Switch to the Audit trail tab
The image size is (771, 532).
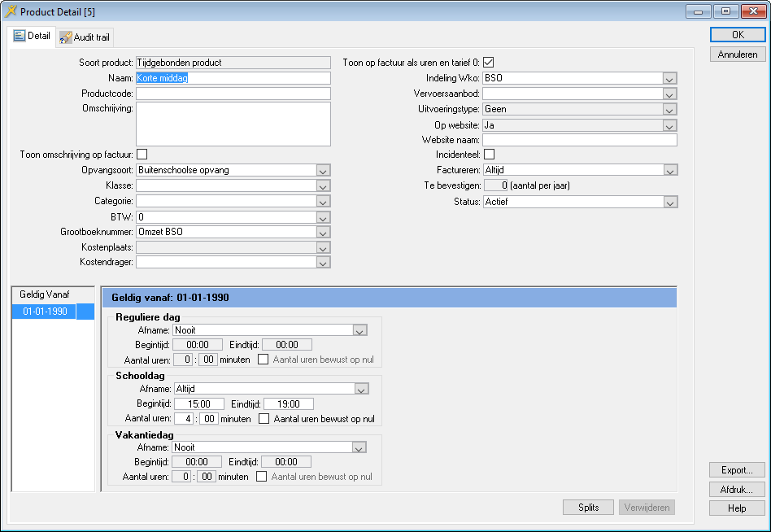click(85, 37)
